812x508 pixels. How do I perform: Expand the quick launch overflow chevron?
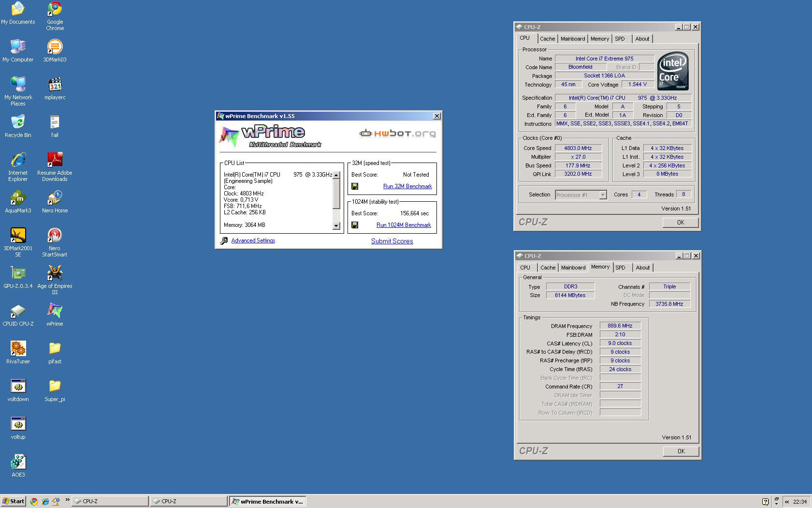pos(67,500)
